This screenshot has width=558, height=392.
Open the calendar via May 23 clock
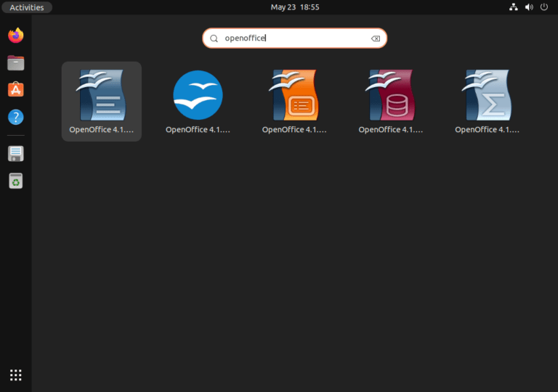294,7
